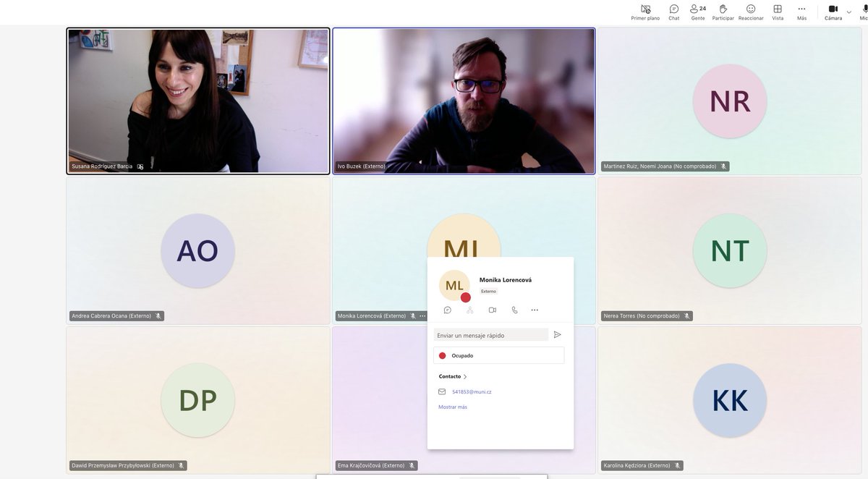
Task: Open the Participar raise hand menu
Action: (723, 12)
